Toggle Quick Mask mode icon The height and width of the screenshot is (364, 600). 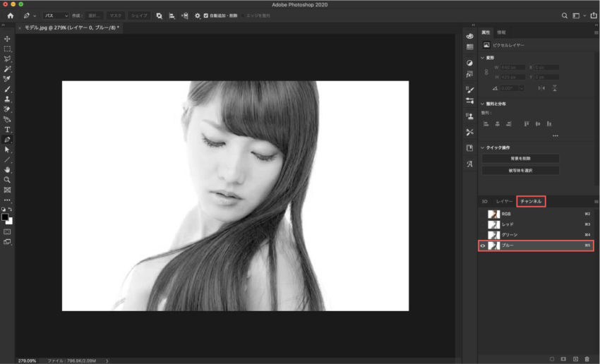7,231
